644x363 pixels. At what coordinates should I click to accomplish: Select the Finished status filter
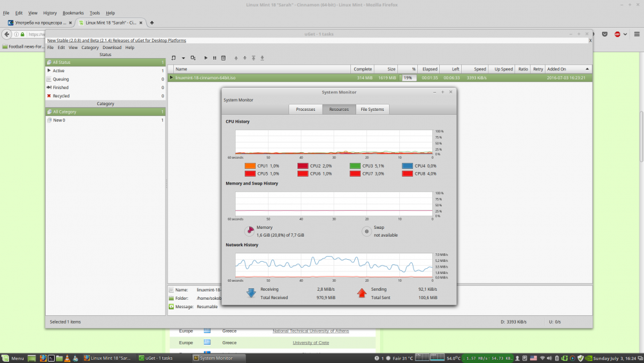coord(105,88)
